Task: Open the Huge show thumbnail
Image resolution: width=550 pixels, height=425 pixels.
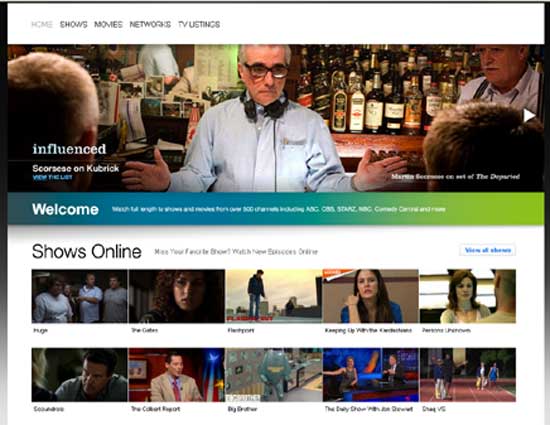Action: 80,296
